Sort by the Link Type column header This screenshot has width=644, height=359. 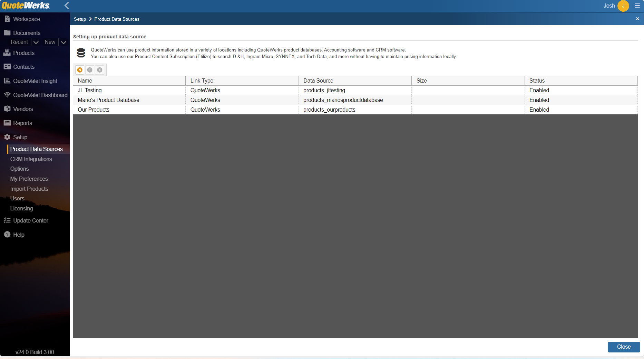242,81
